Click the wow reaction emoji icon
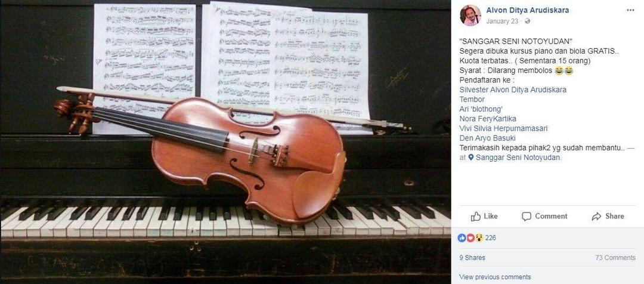The width and height of the screenshot is (644, 284). [479, 237]
